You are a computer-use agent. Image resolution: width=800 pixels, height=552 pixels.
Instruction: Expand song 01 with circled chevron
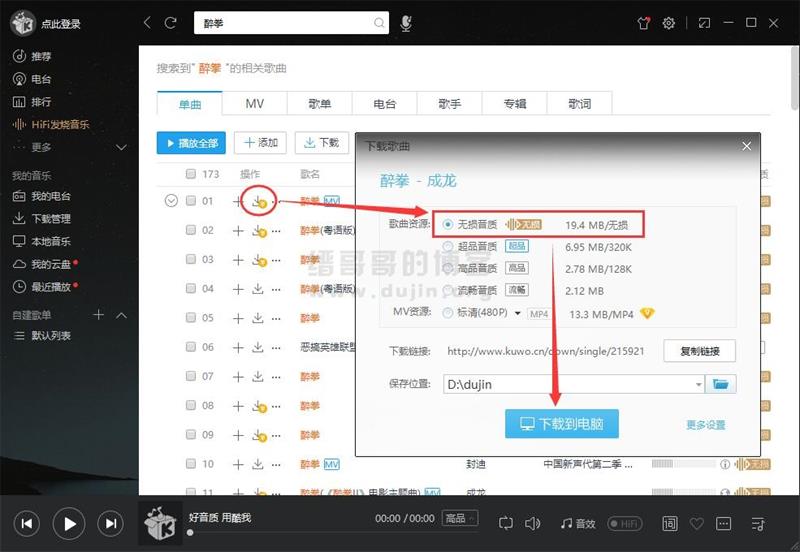(x=171, y=201)
